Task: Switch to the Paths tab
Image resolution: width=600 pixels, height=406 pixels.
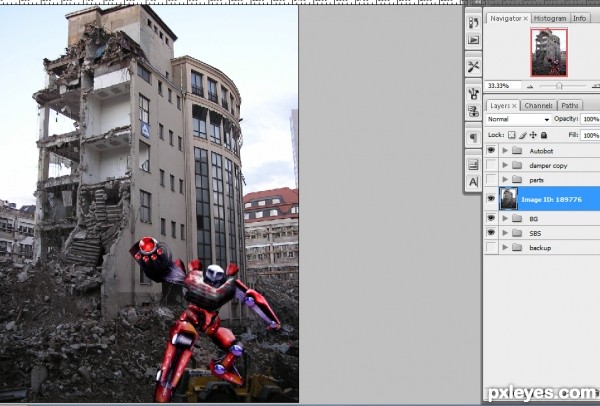Action: coord(570,106)
